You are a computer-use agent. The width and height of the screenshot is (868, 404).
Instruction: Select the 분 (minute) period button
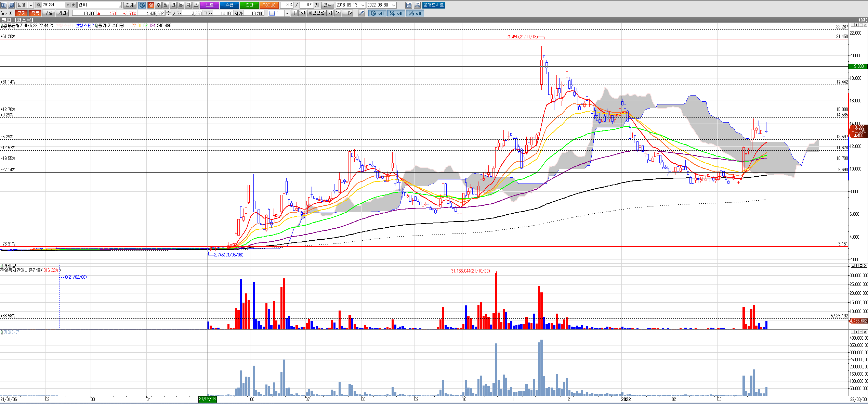pos(181,5)
